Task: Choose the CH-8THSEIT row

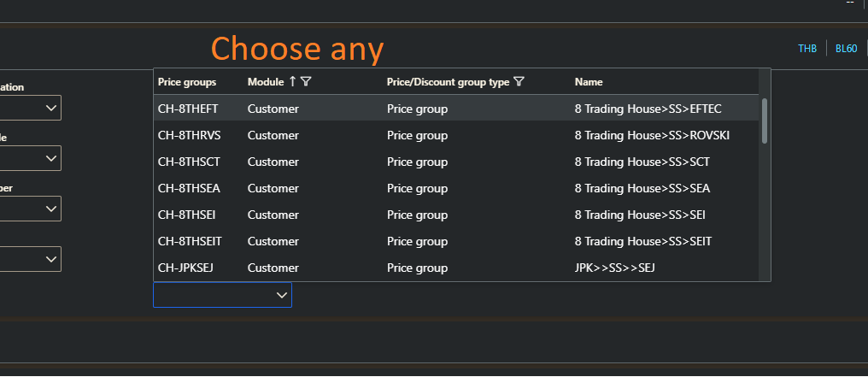Action: tap(456, 241)
